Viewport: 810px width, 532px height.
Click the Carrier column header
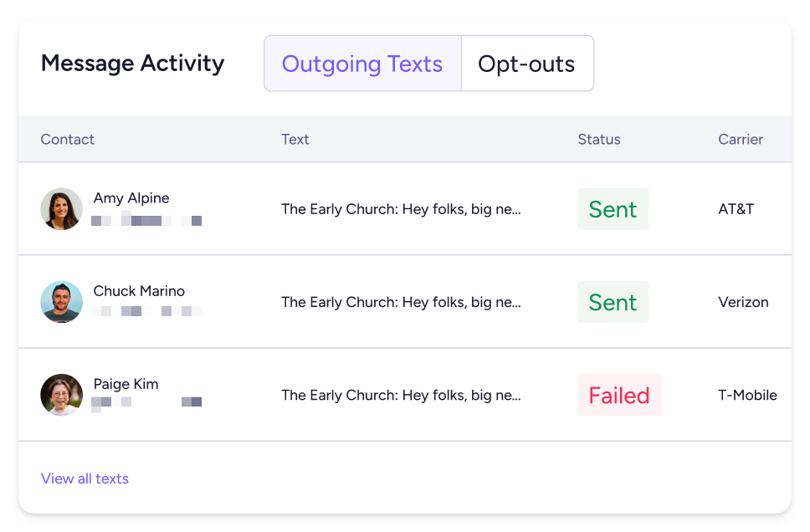(741, 140)
